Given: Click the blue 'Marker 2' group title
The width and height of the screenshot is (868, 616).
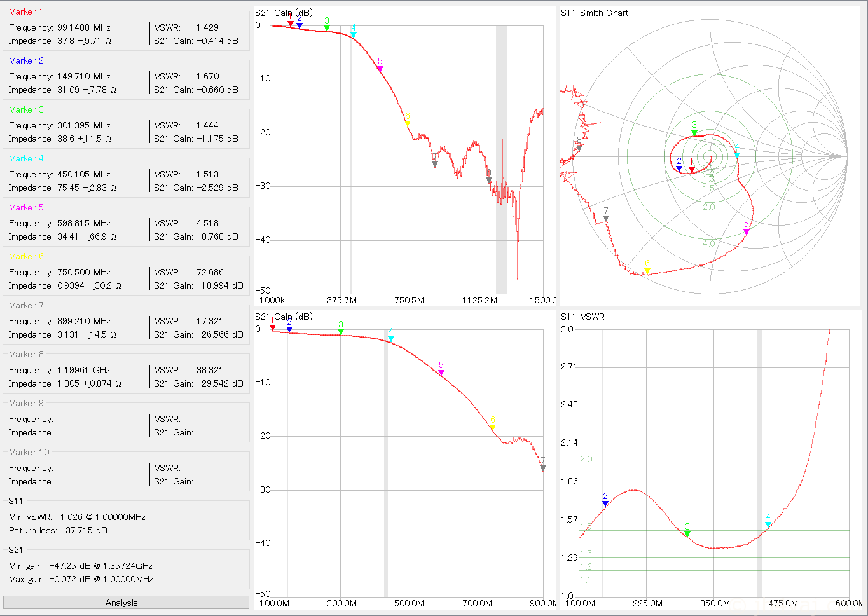Looking at the screenshot, I should [x=26, y=60].
